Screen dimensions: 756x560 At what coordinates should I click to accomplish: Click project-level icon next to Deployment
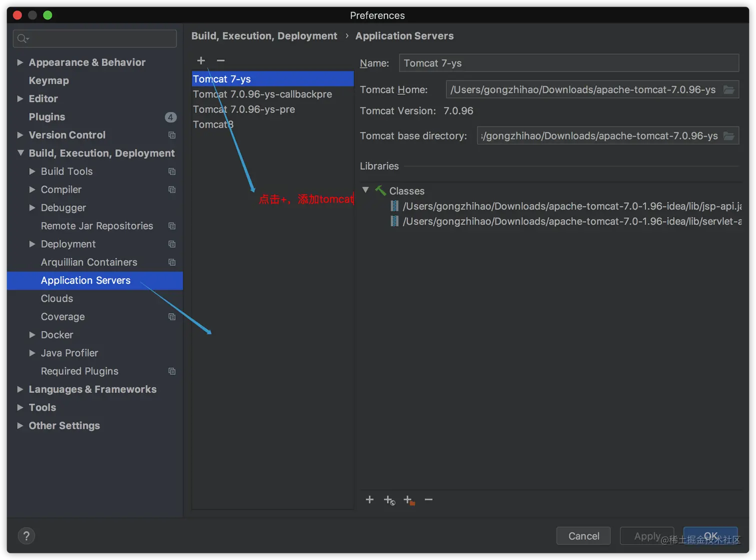(x=172, y=244)
